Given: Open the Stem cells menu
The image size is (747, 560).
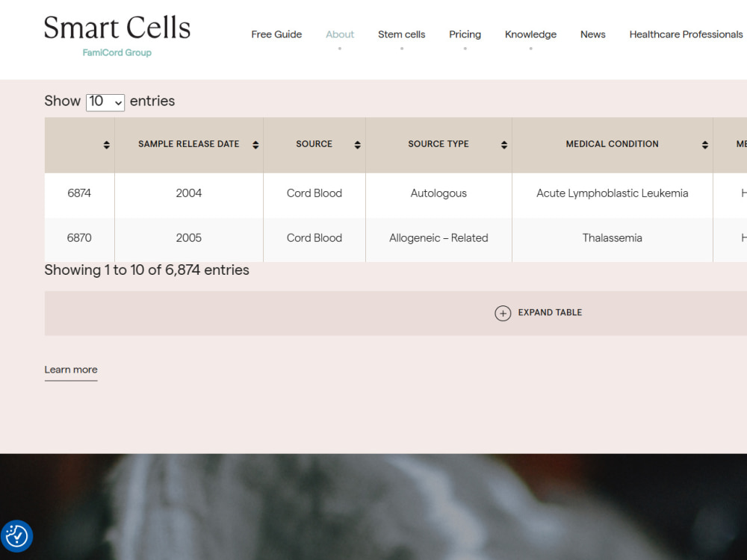Looking at the screenshot, I should [402, 34].
